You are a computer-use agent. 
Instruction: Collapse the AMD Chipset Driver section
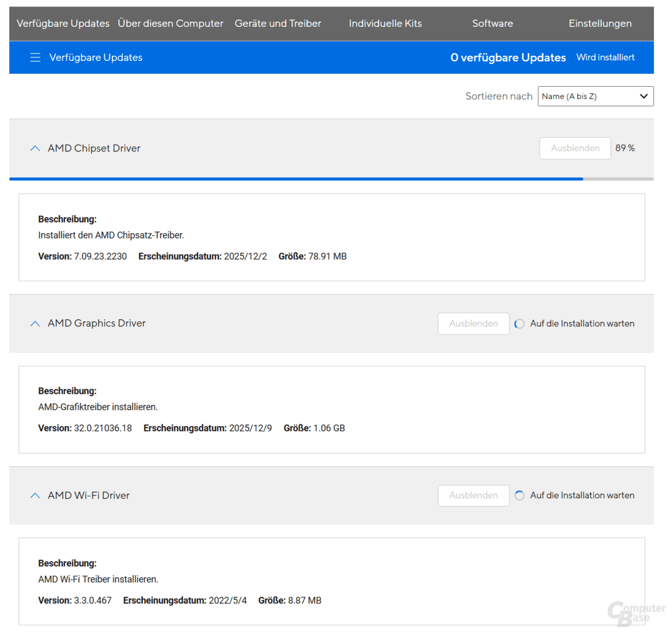(35, 148)
